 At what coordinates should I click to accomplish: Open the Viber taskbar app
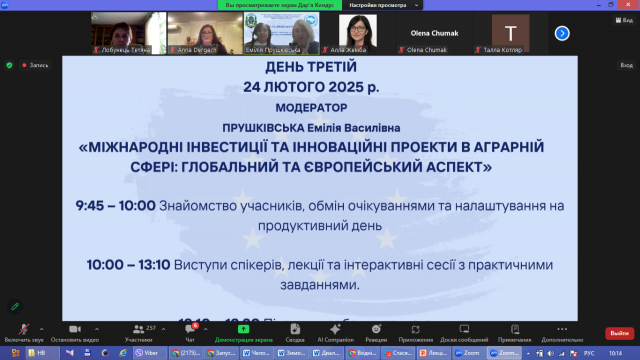coord(150,353)
